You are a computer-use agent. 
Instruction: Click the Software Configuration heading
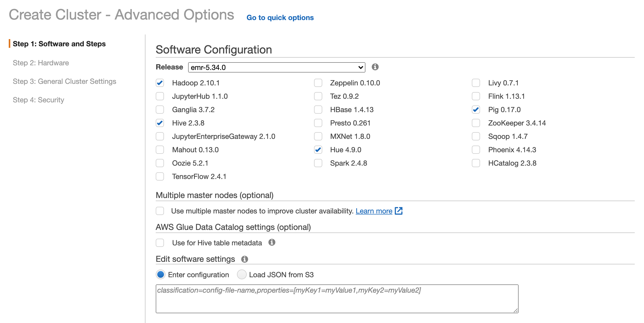click(x=214, y=49)
